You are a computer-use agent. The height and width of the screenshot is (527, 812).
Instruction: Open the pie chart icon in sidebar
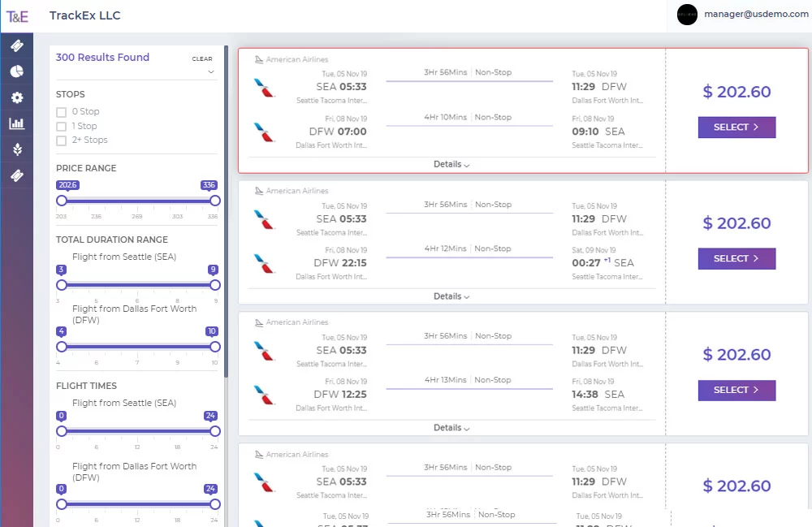point(16,71)
